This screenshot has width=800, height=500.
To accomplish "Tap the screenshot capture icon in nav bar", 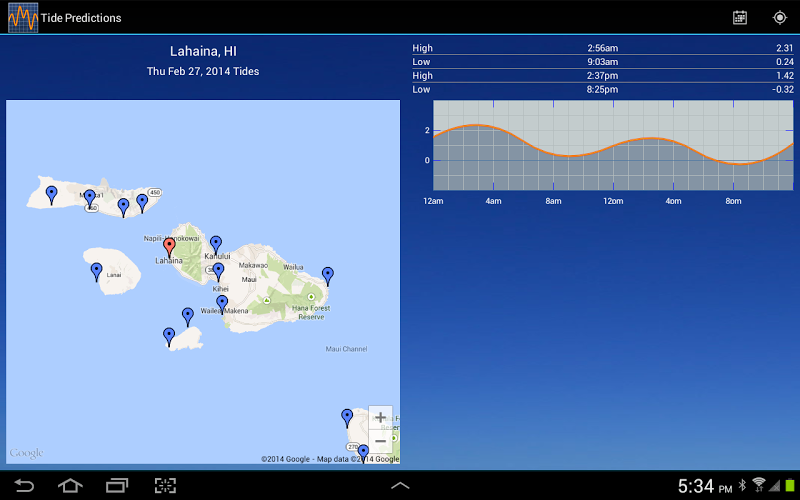I will click(x=165, y=486).
